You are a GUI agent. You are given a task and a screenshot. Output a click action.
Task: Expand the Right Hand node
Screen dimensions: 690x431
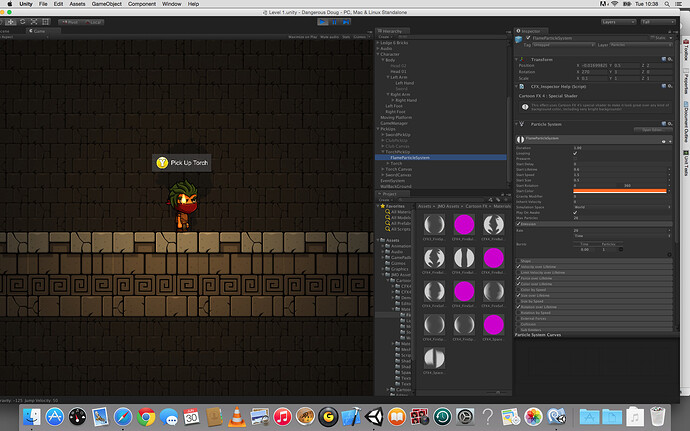pos(393,100)
